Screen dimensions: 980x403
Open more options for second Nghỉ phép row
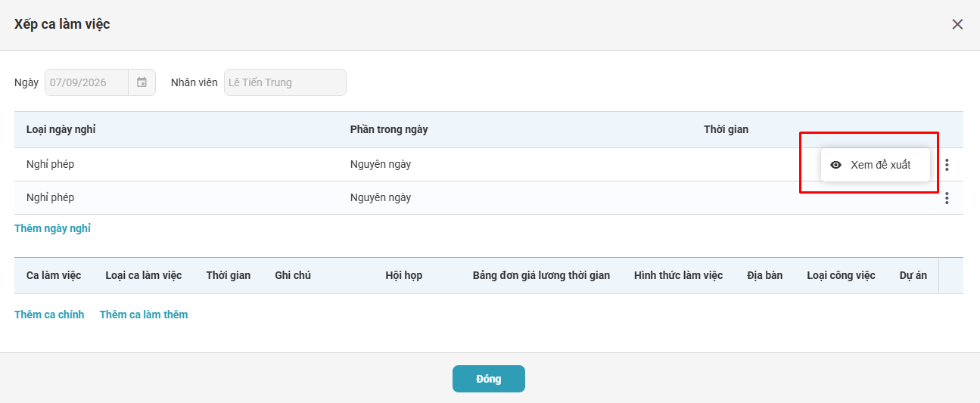click(947, 198)
